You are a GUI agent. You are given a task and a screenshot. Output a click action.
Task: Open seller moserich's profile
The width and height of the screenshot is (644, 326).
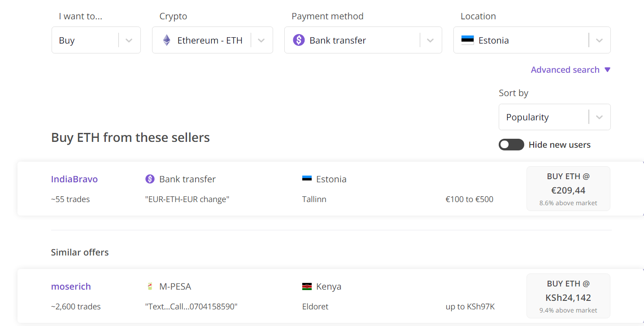(71, 286)
